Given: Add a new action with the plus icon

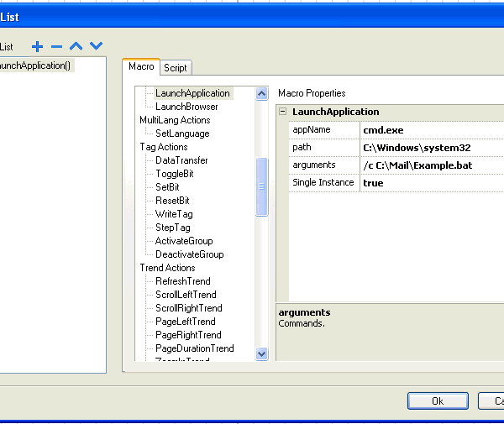Looking at the screenshot, I should pos(38,46).
